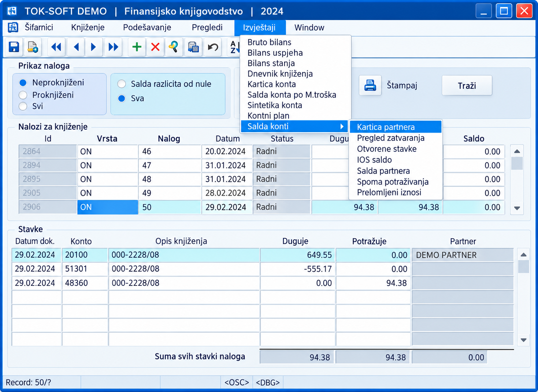Open the Window menu
Screen dimensions: 538x392
coord(309,27)
